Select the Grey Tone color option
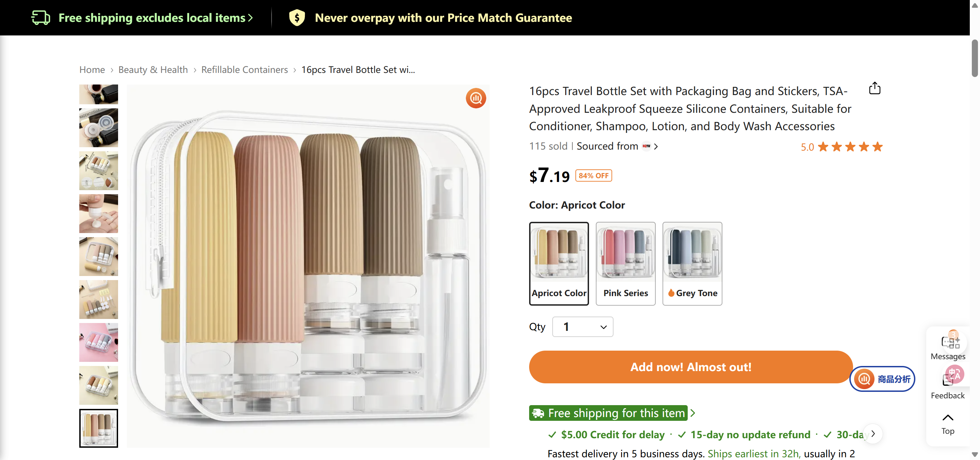The width and height of the screenshot is (980, 460). [x=692, y=264]
